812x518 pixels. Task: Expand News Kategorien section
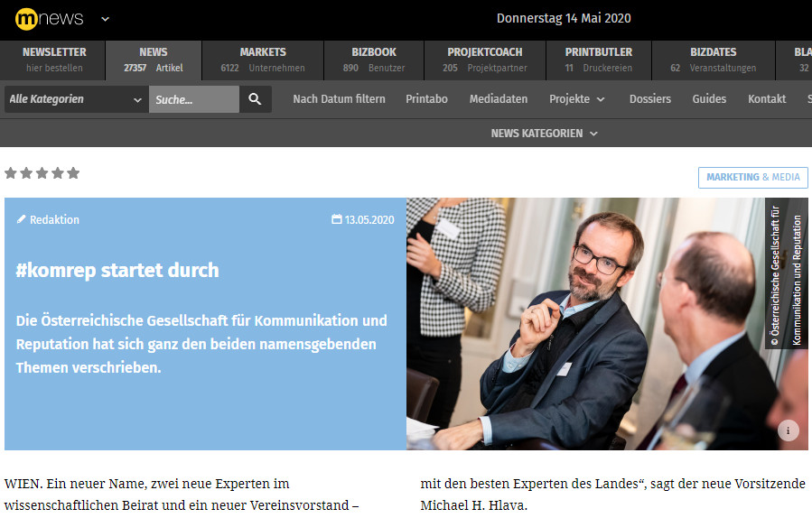pos(544,134)
